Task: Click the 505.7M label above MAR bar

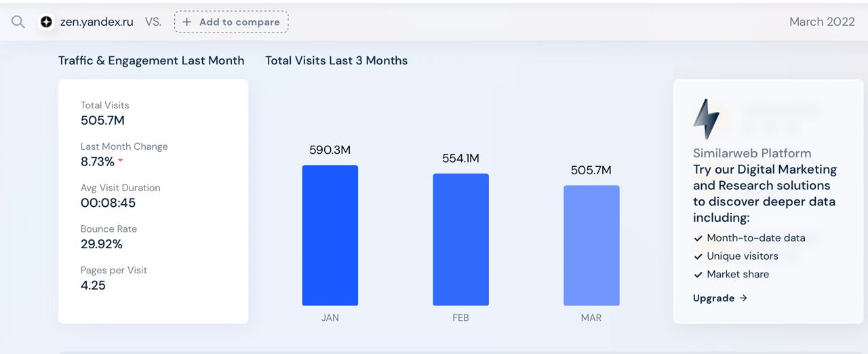Action: [591, 170]
